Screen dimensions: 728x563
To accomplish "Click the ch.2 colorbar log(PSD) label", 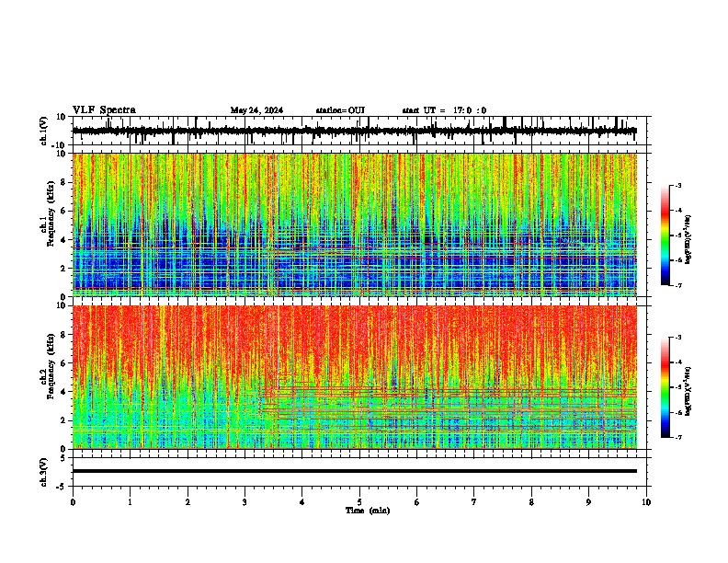I will point(688,391).
